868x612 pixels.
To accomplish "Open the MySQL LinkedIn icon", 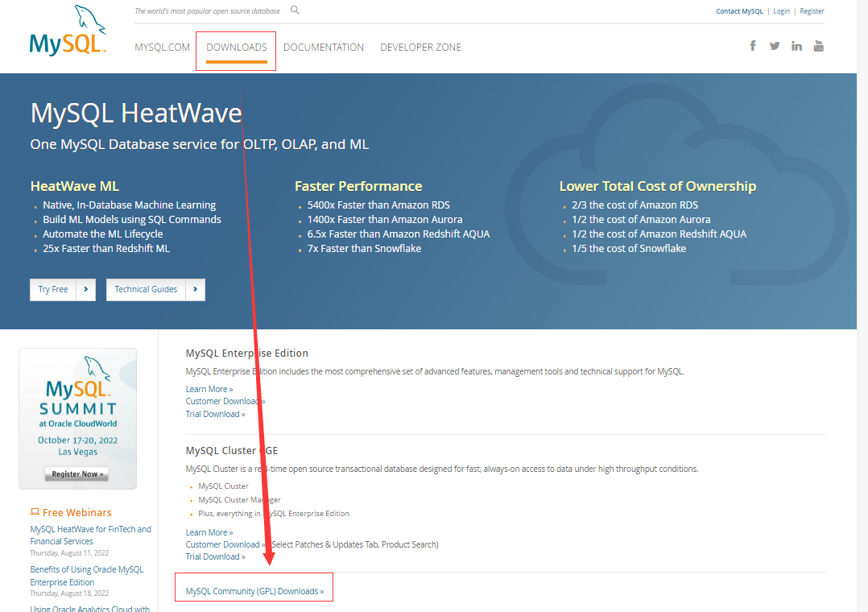I will [796, 46].
